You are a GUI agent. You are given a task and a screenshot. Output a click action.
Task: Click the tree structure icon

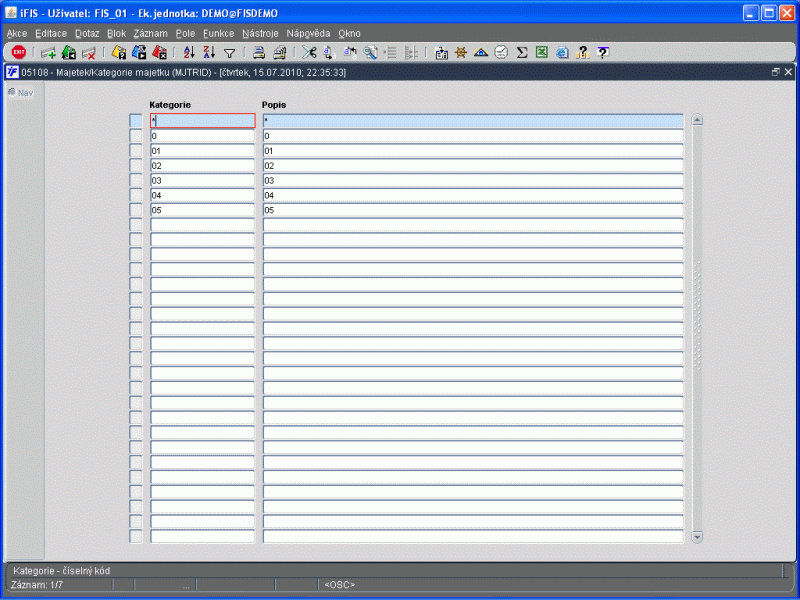(411, 52)
